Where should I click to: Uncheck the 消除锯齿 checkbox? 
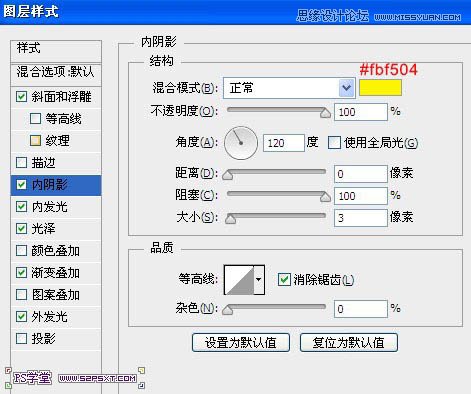coord(284,279)
